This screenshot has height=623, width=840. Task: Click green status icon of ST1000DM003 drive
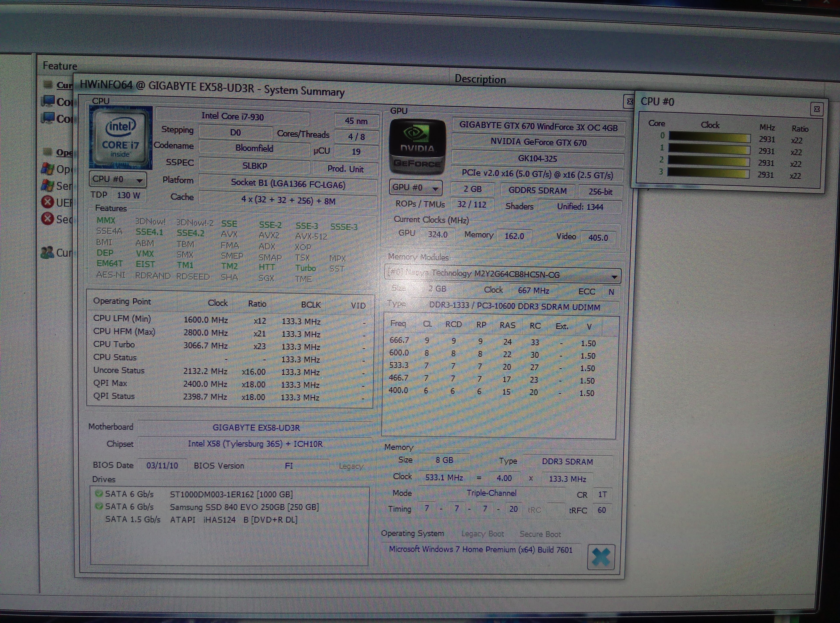99,493
